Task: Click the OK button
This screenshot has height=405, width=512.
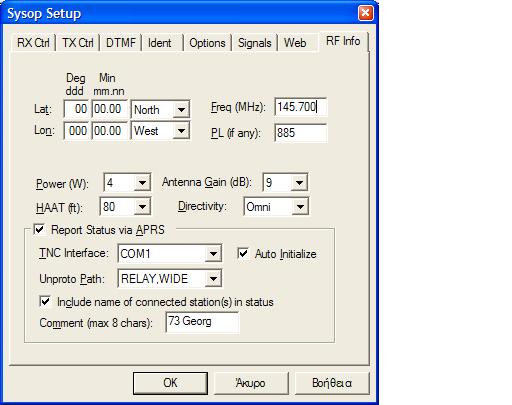Action: point(170,383)
